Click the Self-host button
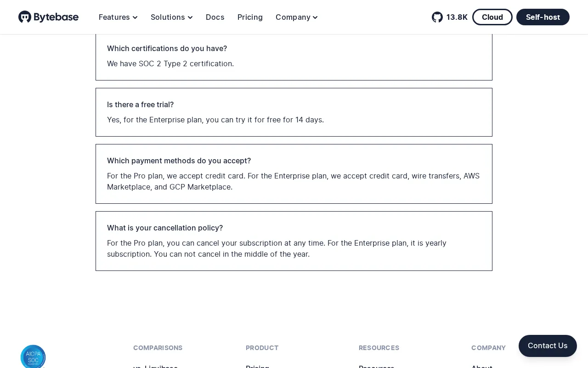The width and height of the screenshot is (588, 368). point(543,17)
